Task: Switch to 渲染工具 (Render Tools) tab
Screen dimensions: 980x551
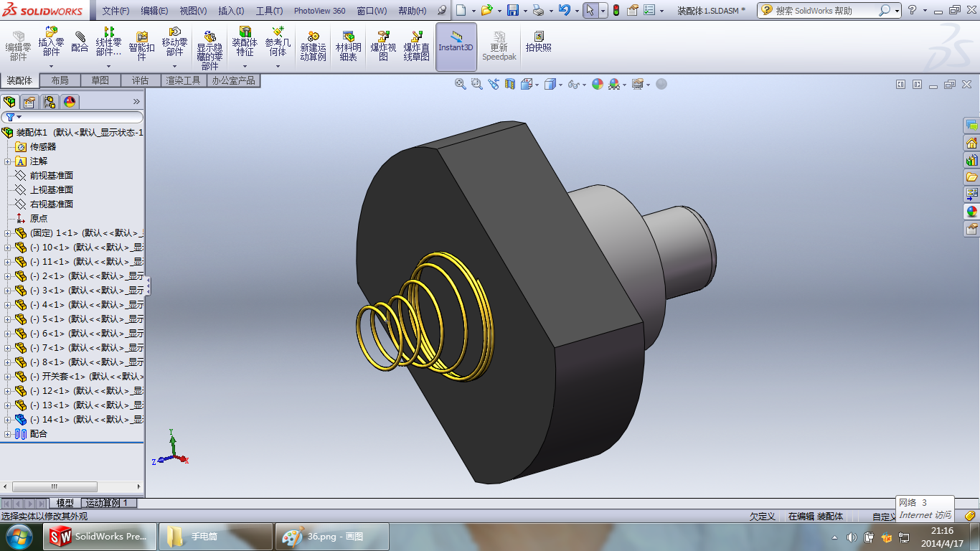Action: 184,80
